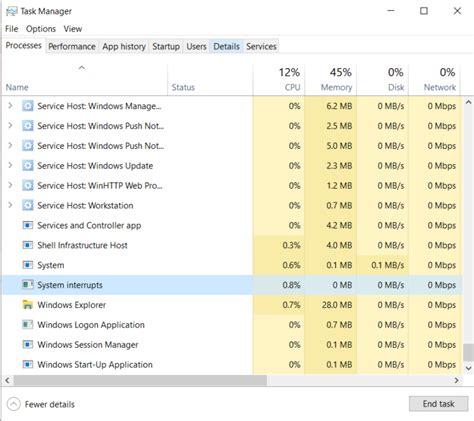Image resolution: width=474 pixels, height=421 pixels.
Task: Expand Service Host: WinHTTP Web Pro... row
Action: 10,185
